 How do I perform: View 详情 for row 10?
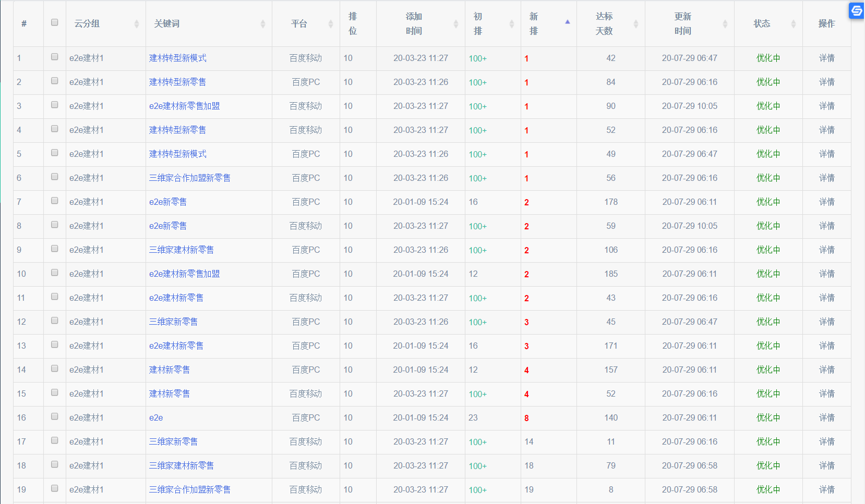[x=826, y=274]
